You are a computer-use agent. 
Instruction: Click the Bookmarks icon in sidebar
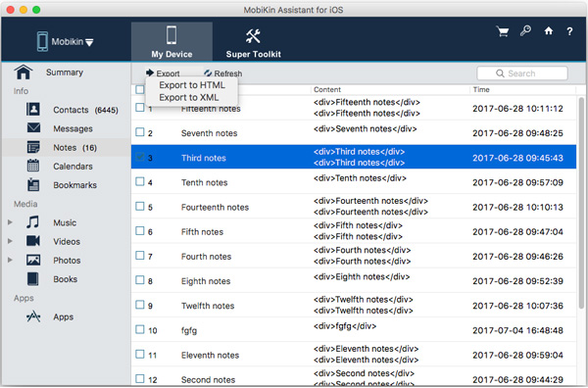[x=33, y=184]
